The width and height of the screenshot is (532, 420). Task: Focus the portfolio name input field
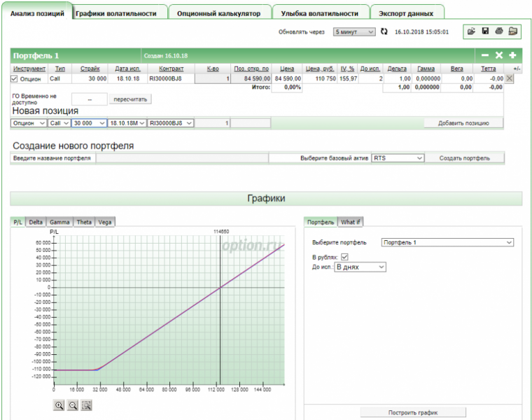tap(182, 158)
